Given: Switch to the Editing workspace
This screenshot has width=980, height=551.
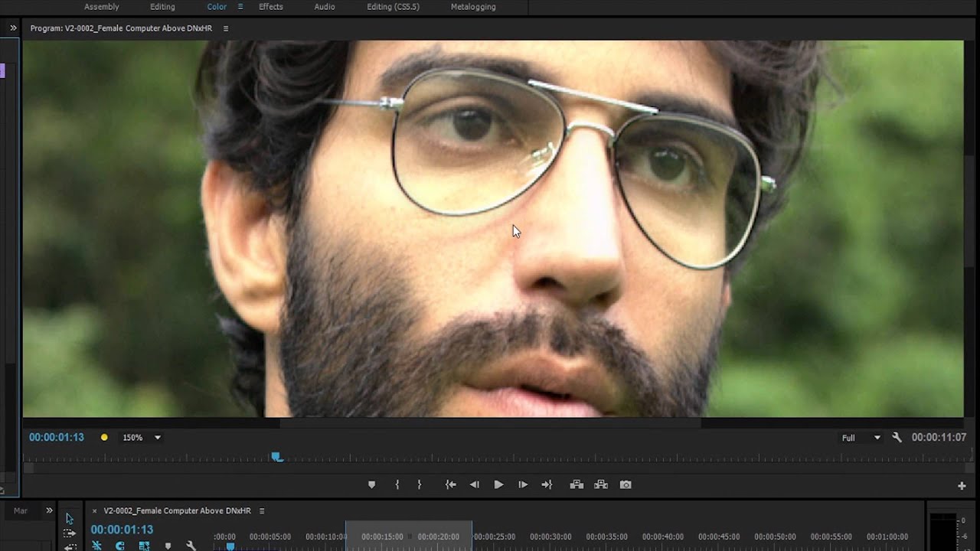Looking at the screenshot, I should pos(162,7).
